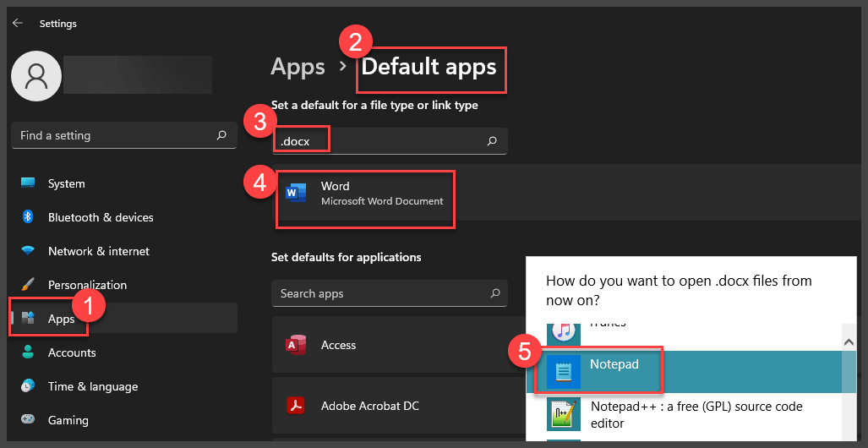Click the user profile avatar
The height and width of the screenshot is (448, 868).
(x=36, y=76)
